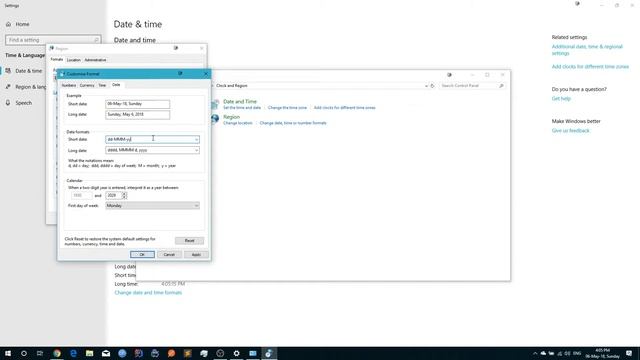Show hidden system tray icons
The height and width of the screenshot is (360, 640).
535,353
